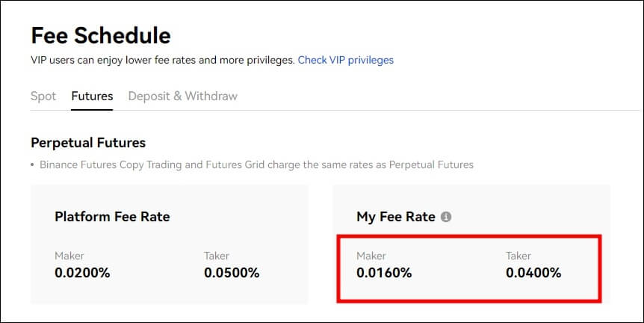This screenshot has height=323, width=644.
Task: Click the Fee Schedule heading
Action: pos(101,36)
